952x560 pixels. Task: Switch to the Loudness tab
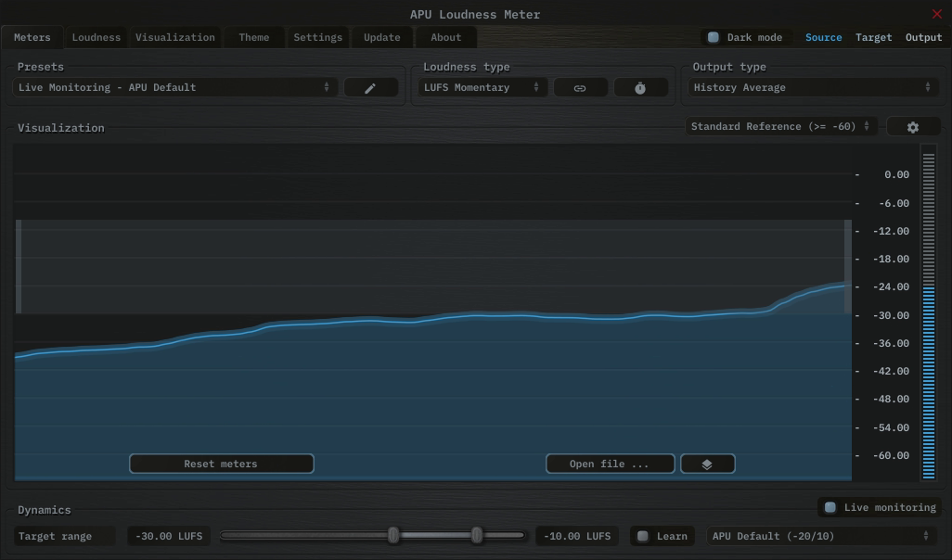click(96, 38)
